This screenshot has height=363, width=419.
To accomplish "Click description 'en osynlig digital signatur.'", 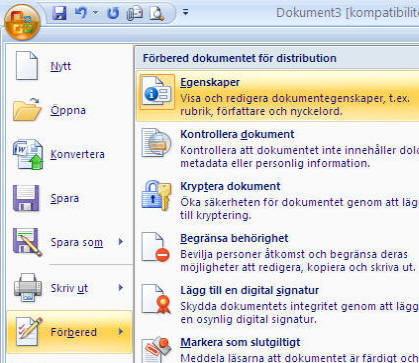I will [248, 319].
